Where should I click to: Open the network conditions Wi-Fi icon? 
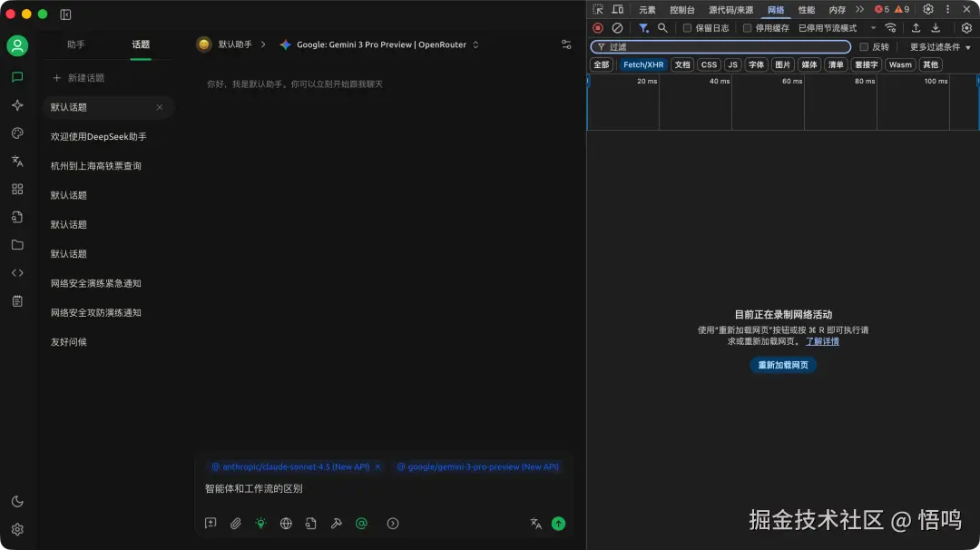(x=891, y=28)
